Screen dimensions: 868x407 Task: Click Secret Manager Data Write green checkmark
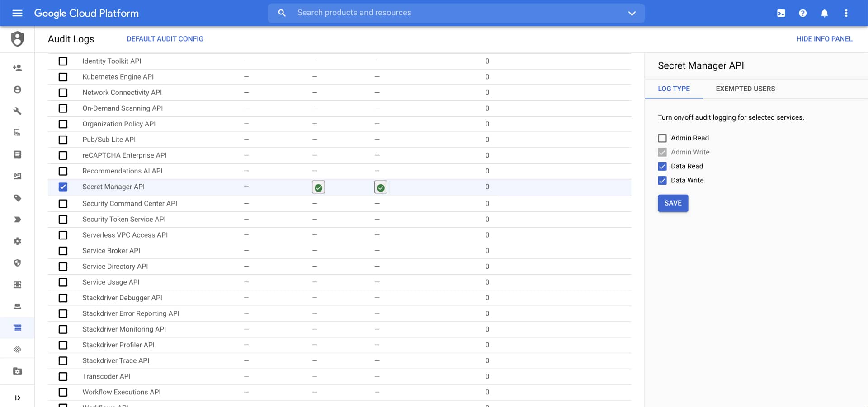381,187
